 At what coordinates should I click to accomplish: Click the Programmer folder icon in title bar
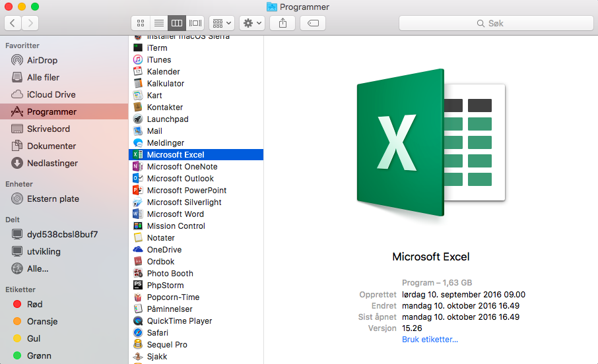(x=271, y=7)
